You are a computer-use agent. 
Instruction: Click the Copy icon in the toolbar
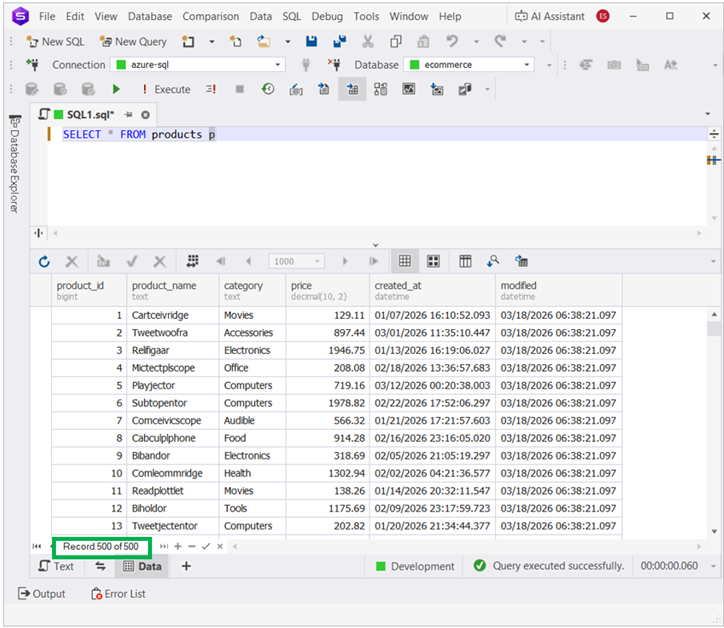tap(396, 42)
